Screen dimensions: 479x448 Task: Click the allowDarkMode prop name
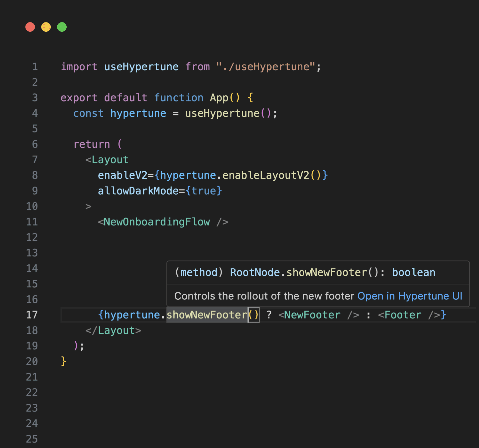138,191
